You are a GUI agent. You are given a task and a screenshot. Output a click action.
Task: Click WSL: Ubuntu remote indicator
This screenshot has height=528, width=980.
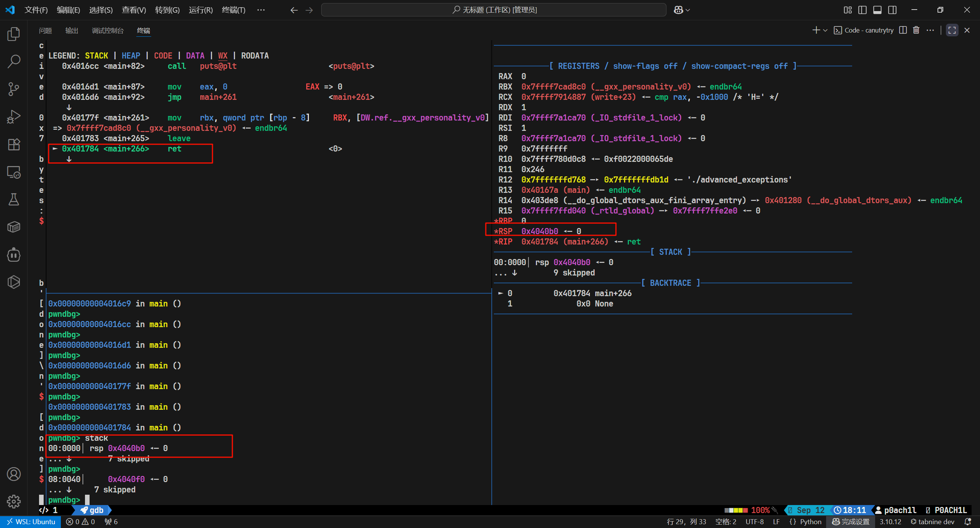pyautogui.click(x=31, y=521)
